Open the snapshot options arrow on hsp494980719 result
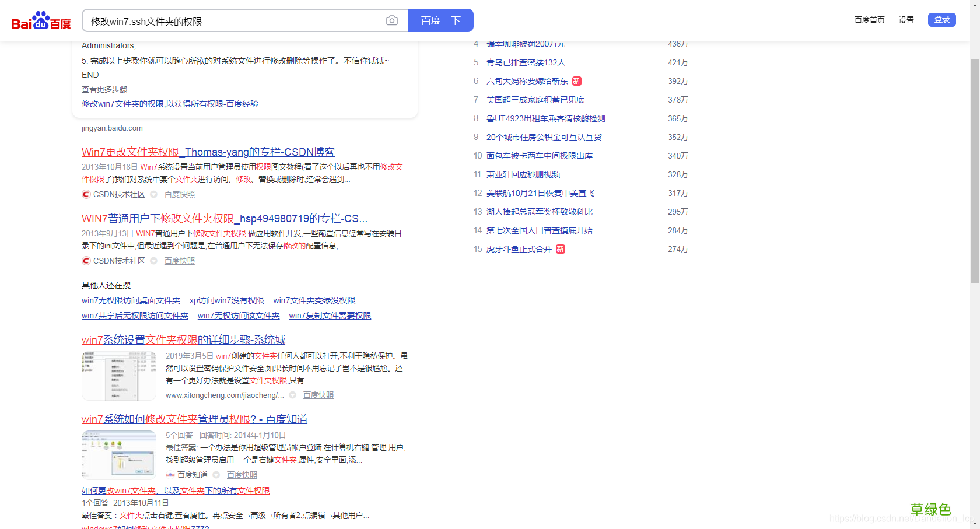980x529 pixels. (x=153, y=261)
